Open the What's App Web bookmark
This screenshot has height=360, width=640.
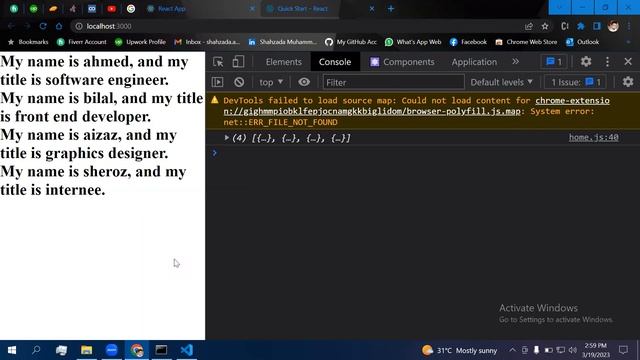point(413,42)
